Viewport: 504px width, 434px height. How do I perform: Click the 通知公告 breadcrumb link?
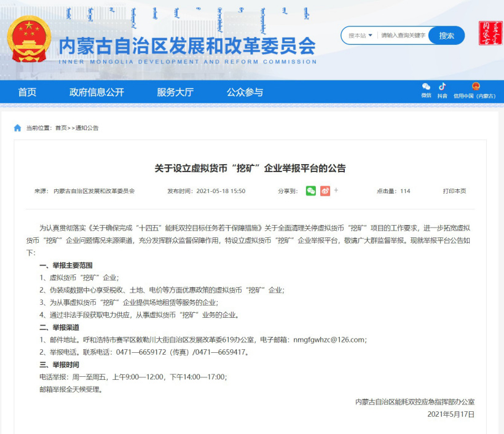(87, 128)
